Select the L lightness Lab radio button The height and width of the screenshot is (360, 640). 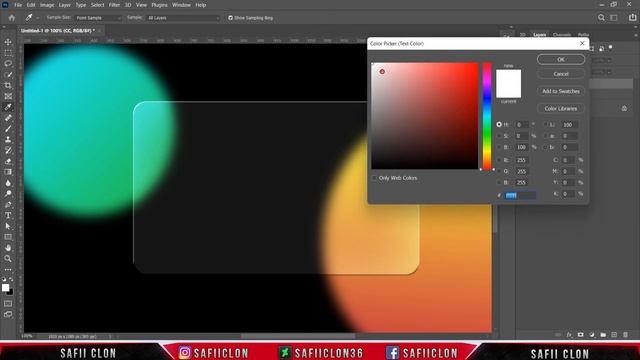545,124
